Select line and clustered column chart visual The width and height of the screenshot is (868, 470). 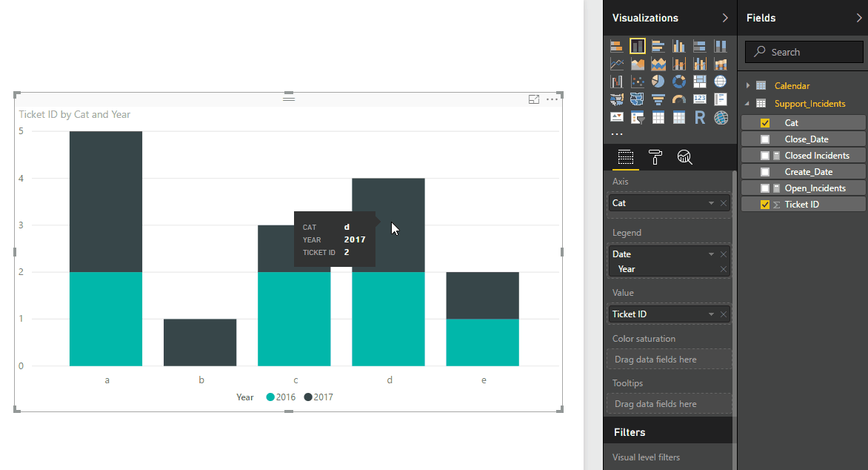700,64
